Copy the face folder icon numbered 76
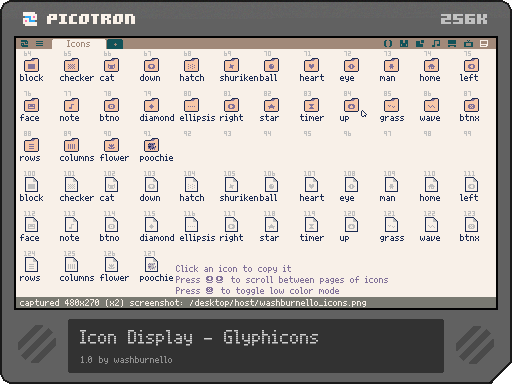Viewport: 512px width, 384px height. pyautogui.click(x=31, y=105)
